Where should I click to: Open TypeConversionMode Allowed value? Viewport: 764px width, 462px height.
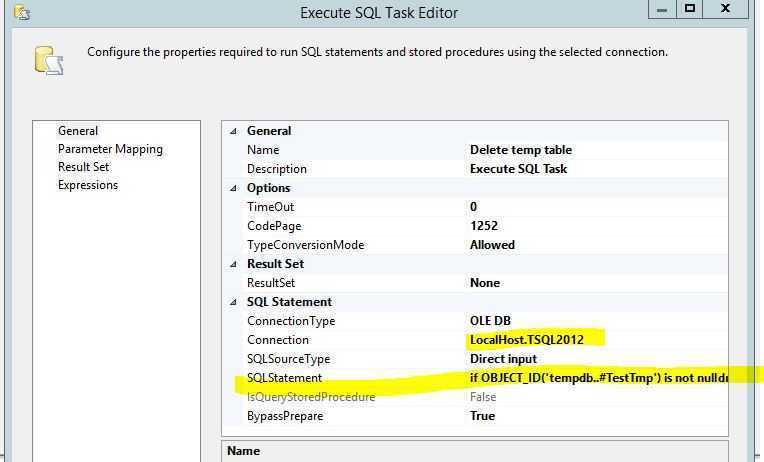598,245
